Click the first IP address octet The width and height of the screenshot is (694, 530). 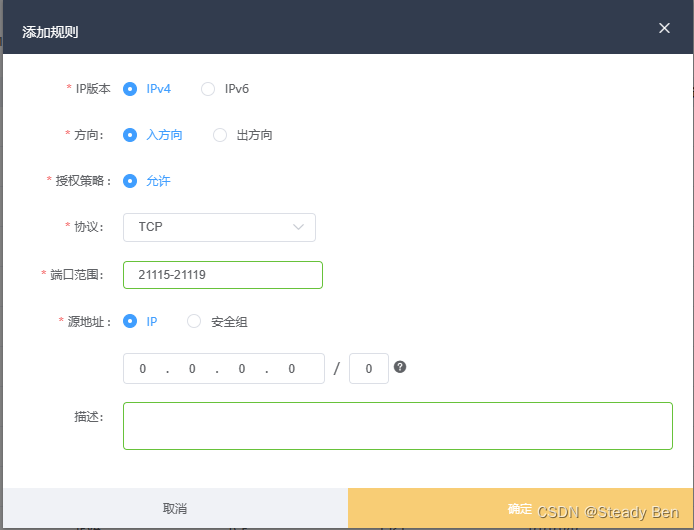click(x=143, y=369)
